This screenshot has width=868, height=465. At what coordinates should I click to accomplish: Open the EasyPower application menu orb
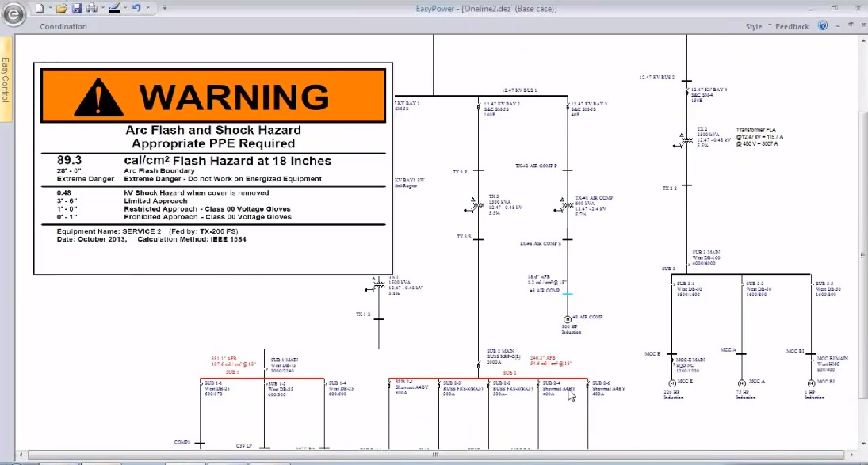pos(13,14)
